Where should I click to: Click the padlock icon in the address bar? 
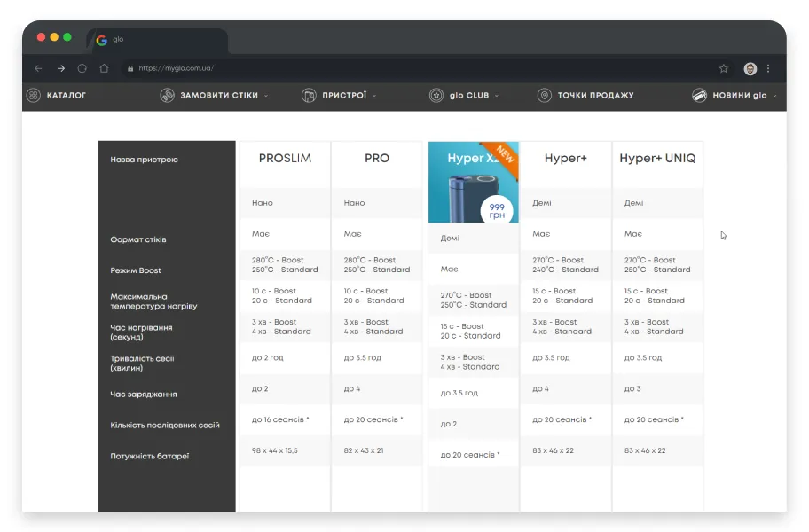point(130,68)
